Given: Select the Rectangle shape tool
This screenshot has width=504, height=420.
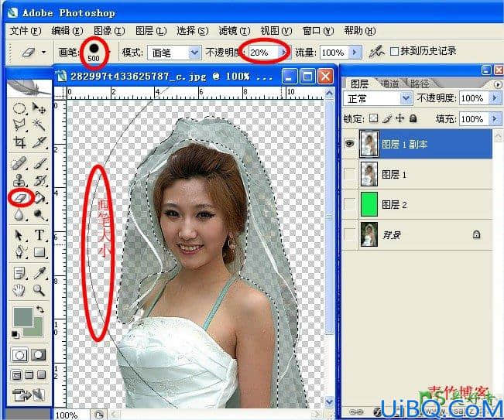Looking at the screenshot, I should 39,252.
